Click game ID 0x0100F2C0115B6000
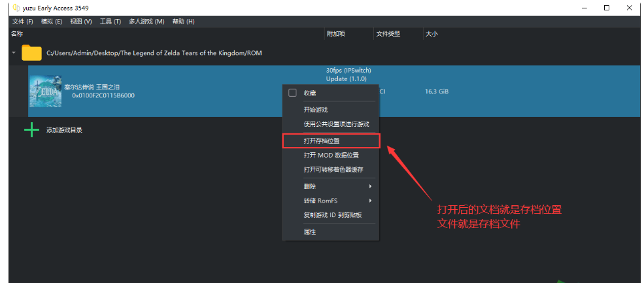This screenshot has width=644, height=283. (103, 95)
